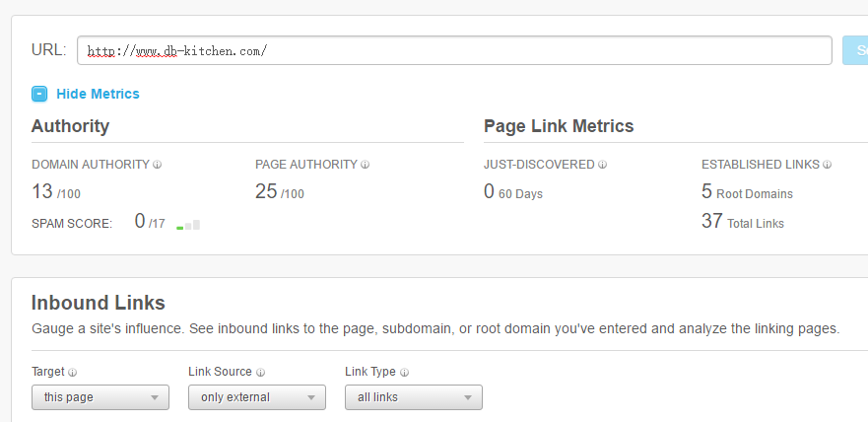Open the Link Source 'only external' dropdown
Image resolution: width=868 pixels, height=422 pixels.
(x=257, y=397)
